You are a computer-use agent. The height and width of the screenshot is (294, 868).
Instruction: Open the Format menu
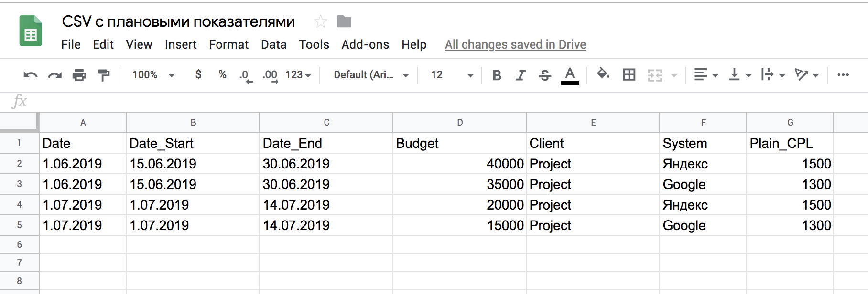229,44
